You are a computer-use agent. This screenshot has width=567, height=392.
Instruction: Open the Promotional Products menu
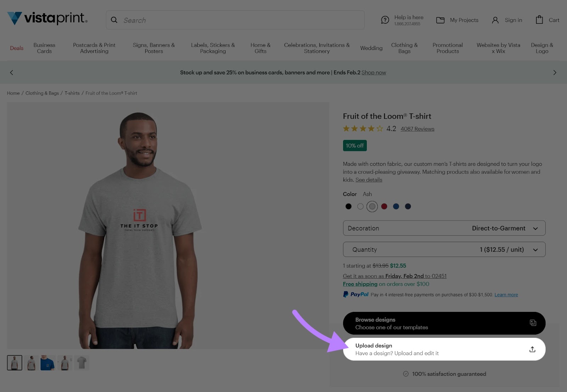447,48
